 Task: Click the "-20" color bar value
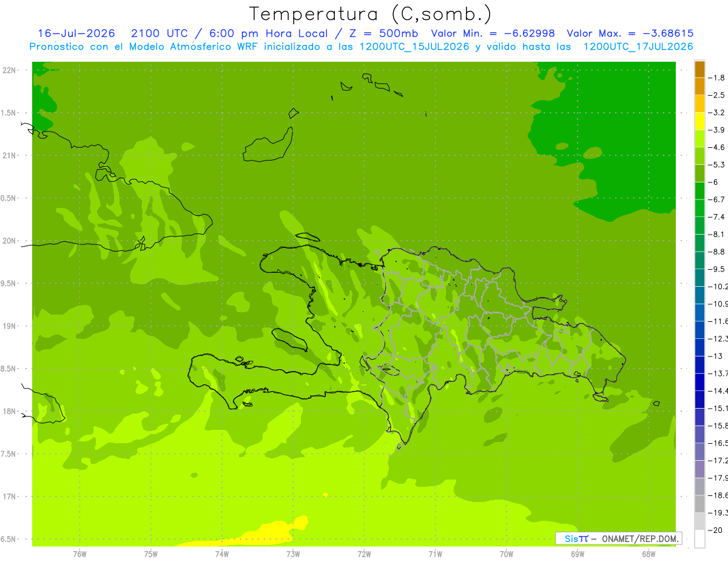pos(716,530)
